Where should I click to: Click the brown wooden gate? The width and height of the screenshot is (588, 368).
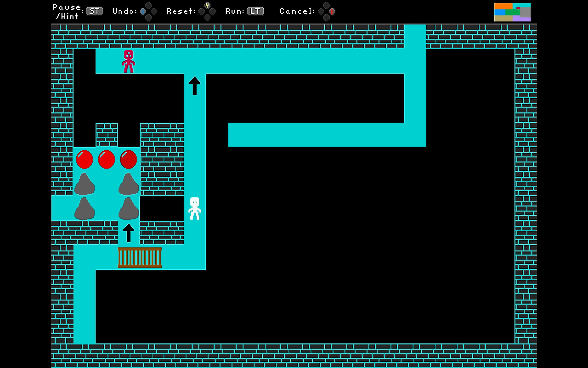140,257
